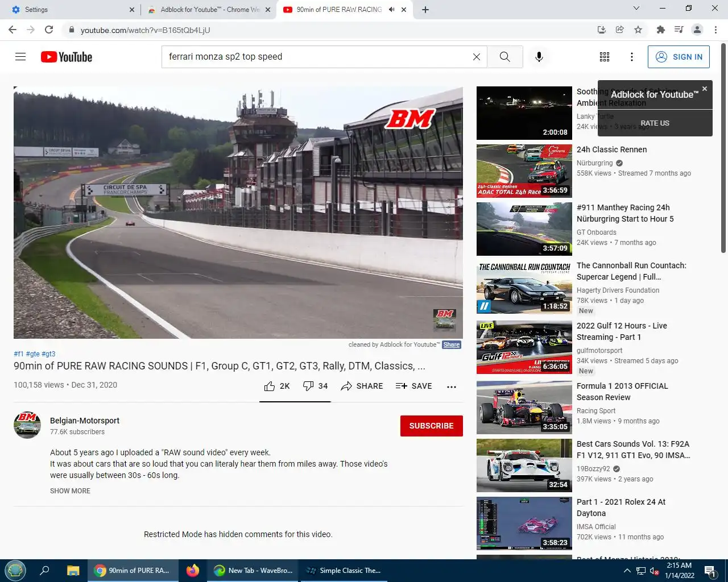Close the Adblock for Youtube popup

(x=705, y=89)
